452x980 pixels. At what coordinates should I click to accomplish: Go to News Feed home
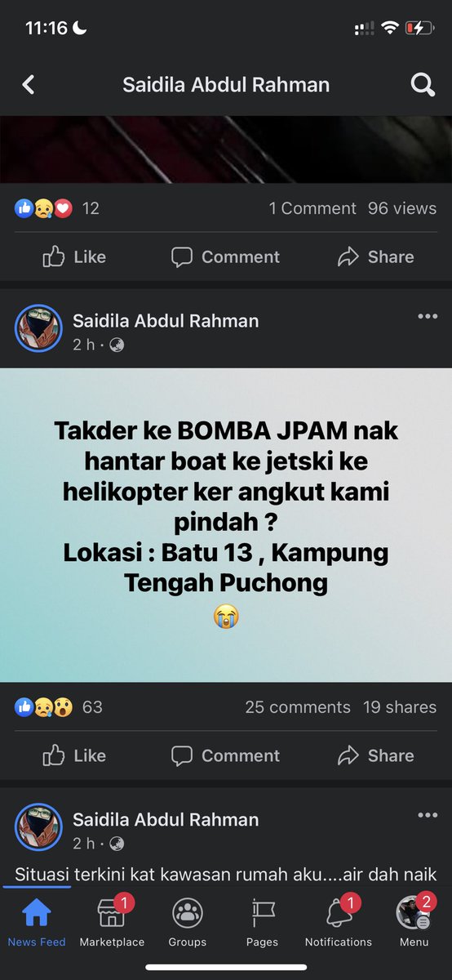point(37,921)
